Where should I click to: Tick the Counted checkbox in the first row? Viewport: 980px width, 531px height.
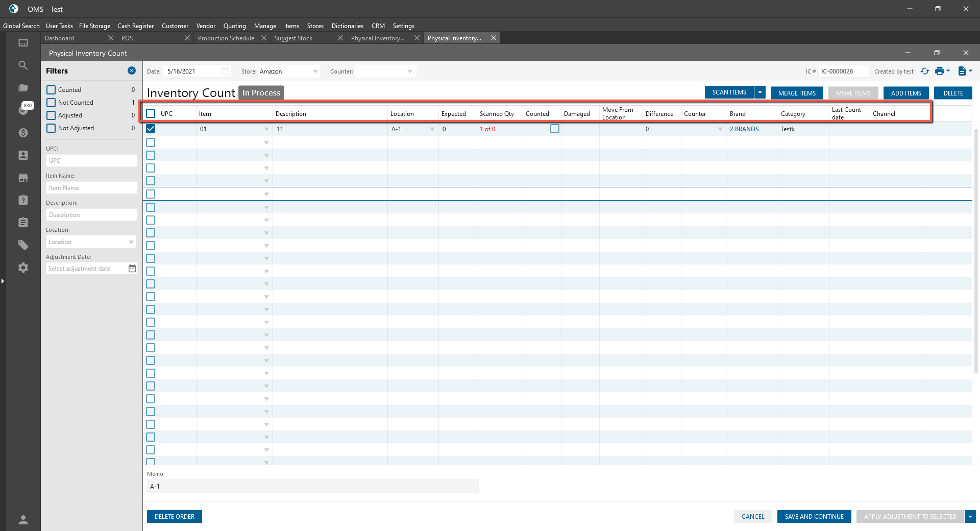(x=554, y=129)
